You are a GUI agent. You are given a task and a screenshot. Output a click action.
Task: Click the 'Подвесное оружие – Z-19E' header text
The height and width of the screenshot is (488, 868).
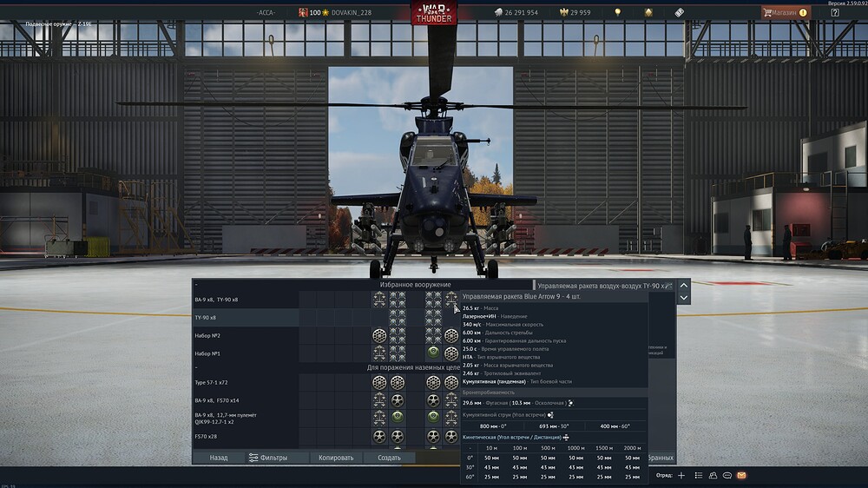[x=59, y=23]
